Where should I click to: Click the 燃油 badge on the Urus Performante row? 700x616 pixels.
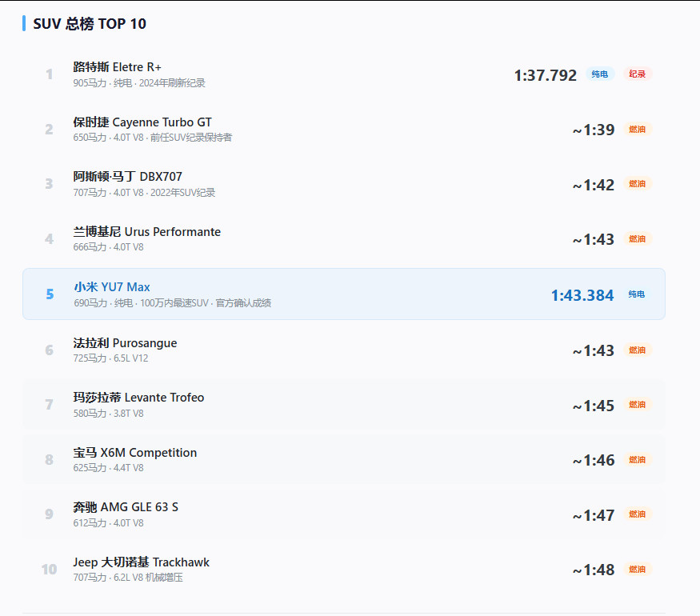click(x=637, y=239)
